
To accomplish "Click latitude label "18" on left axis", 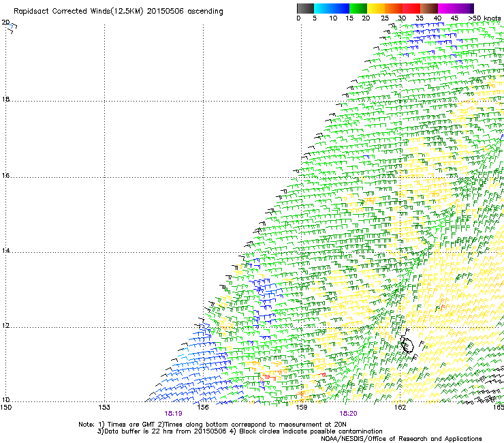I will [5, 99].
